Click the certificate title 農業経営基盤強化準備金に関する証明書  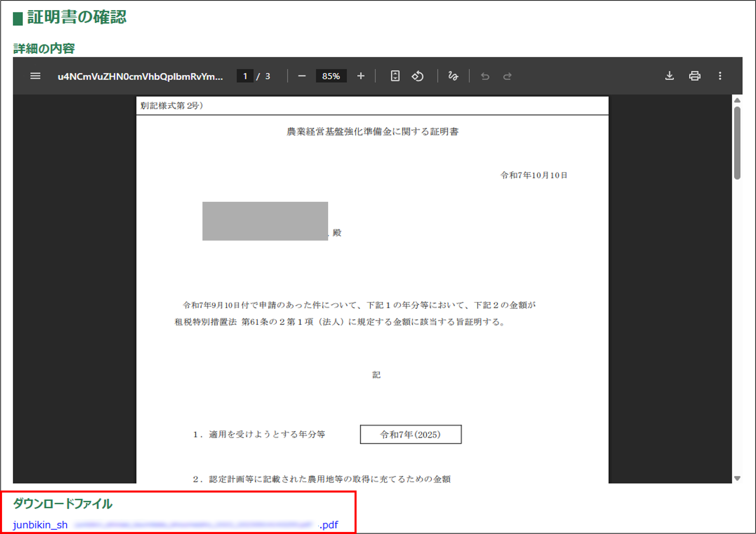[x=372, y=132]
